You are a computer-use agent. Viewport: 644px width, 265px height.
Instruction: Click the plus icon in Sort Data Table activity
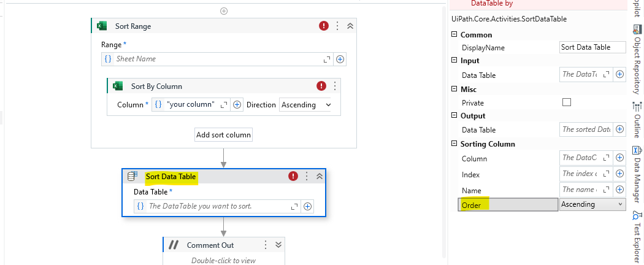click(308, 206)
